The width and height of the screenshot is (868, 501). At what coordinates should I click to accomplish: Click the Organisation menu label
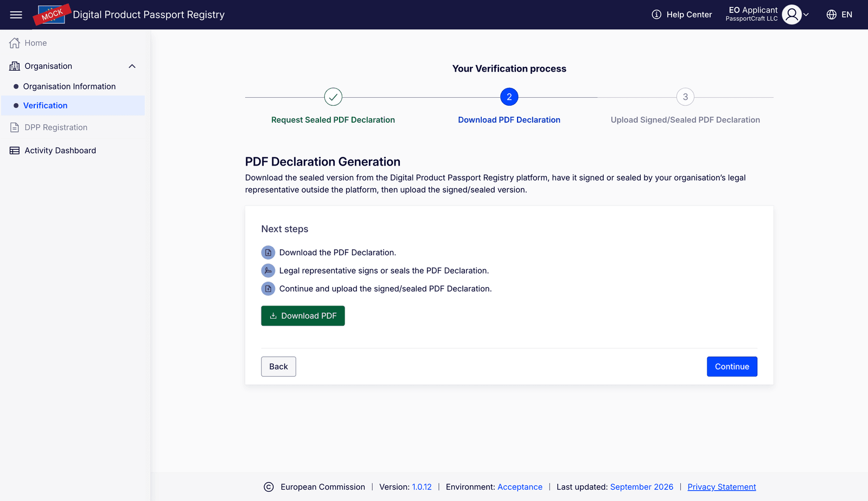tap(48, 66)
